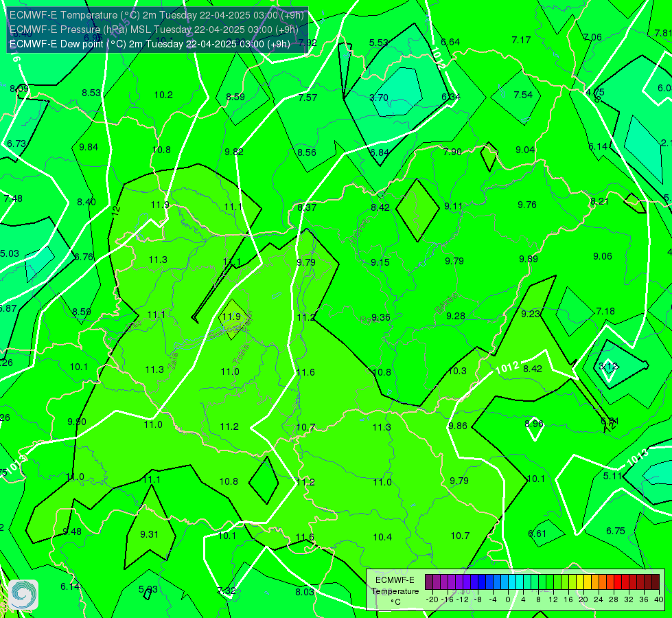Select the ECMWF-E Temperature 2m header line
Image resolution: width=672 pixels, height=618 pixels.
click(157, 15)
